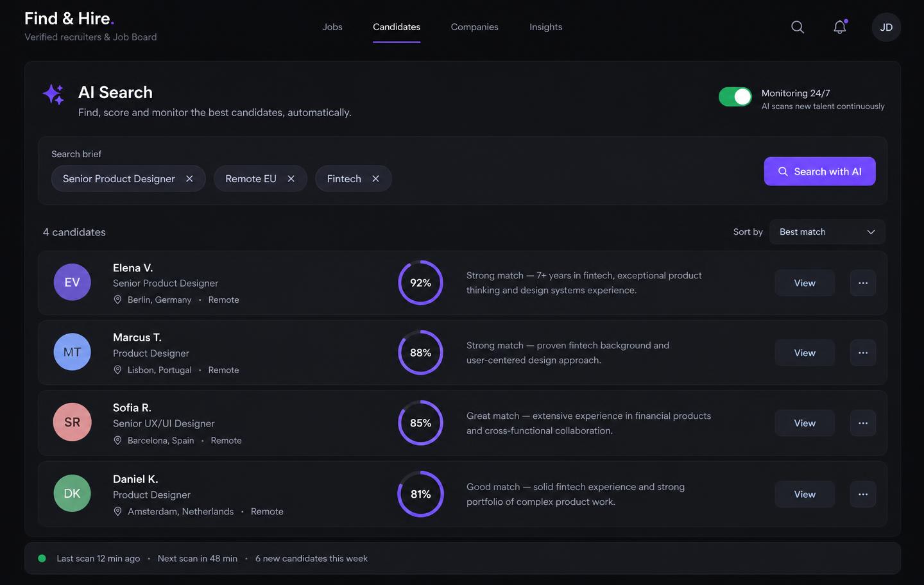Click the Daniel K. candidate name
This screenshot has width=924, height=585.
click(135, 479)
